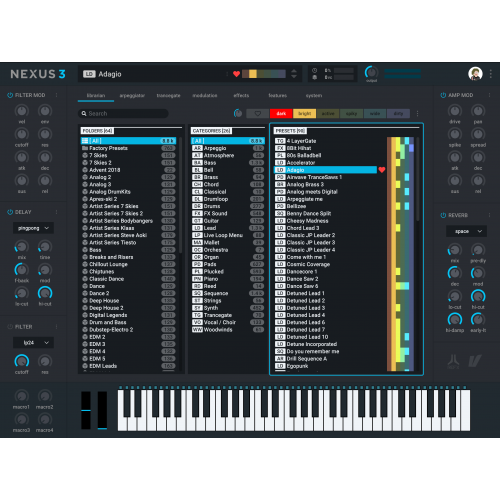Open the three-dot menu beside the header preset name
Image resolution: width=500 pixels, height=500 pixels.
tap(227, 74)
